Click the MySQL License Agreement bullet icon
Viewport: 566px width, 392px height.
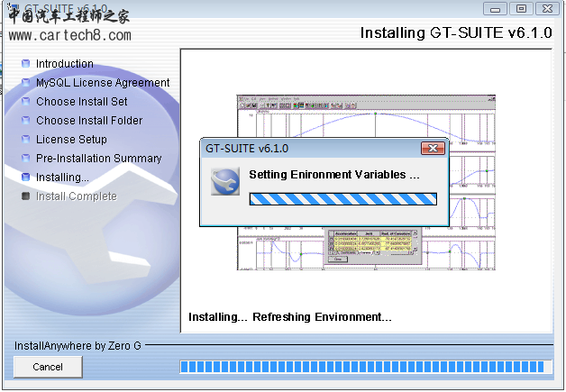[x=25, y=83]
